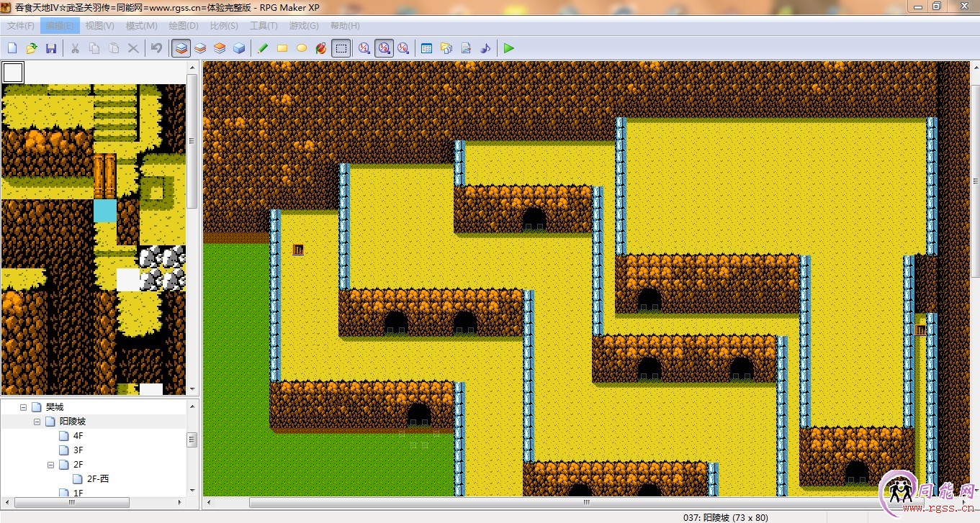Open the 游戏(G) menu
The width and height of the screenshot is (980, 523).
tap(304, 26)
